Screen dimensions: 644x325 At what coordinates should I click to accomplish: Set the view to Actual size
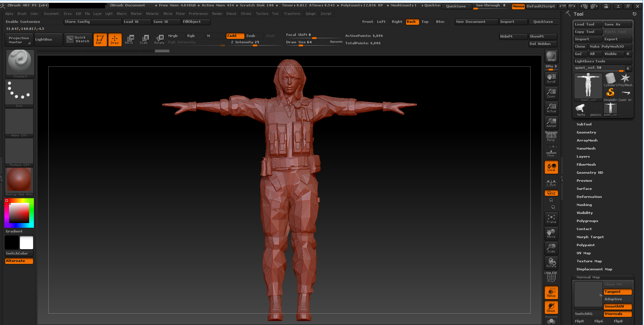(551, 108)
